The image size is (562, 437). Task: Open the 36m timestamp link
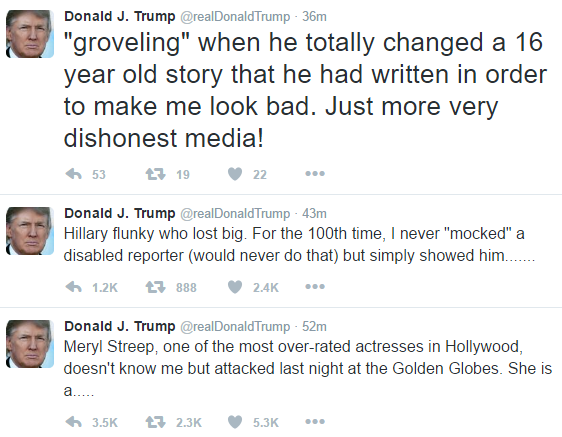pos(314,16)
